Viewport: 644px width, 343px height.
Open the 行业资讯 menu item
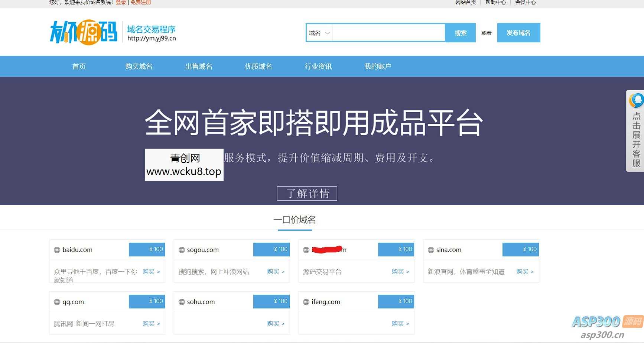tap(318, 66)
